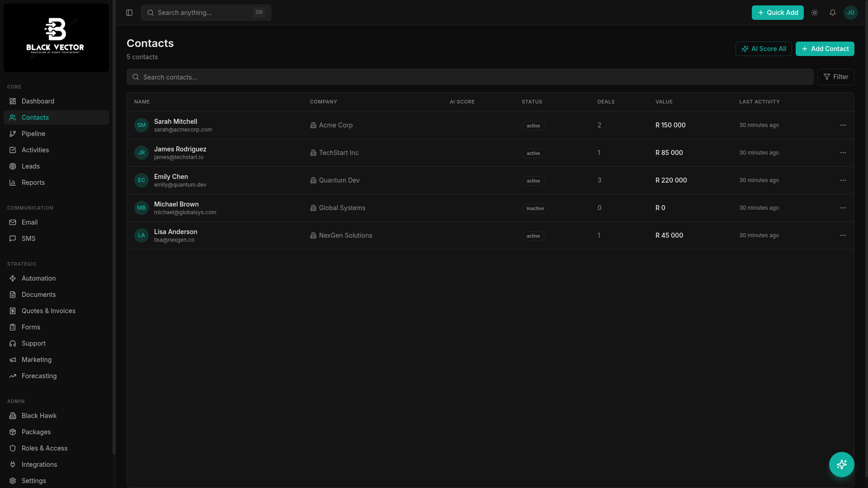Click the Marketing megaphone icon
Viewport: 868px width, 488px height.
13,360
